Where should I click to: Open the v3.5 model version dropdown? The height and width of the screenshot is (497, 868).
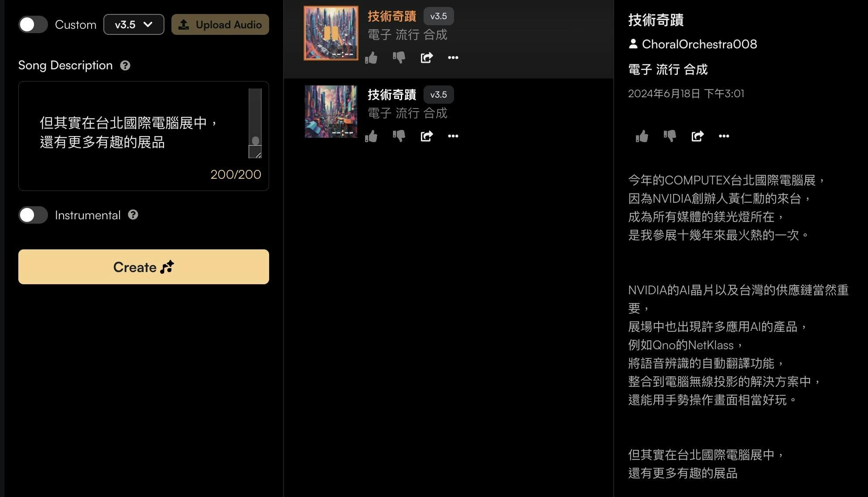click(133, 24)
